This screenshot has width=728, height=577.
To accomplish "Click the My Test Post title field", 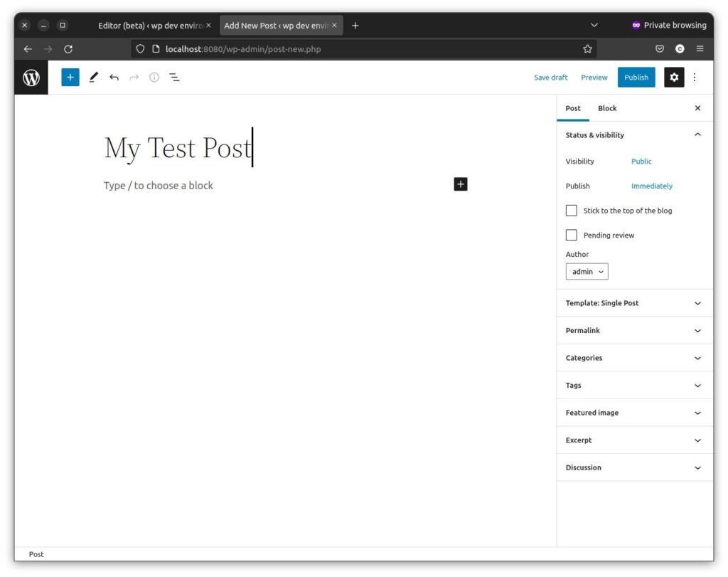I will point(286,148).
